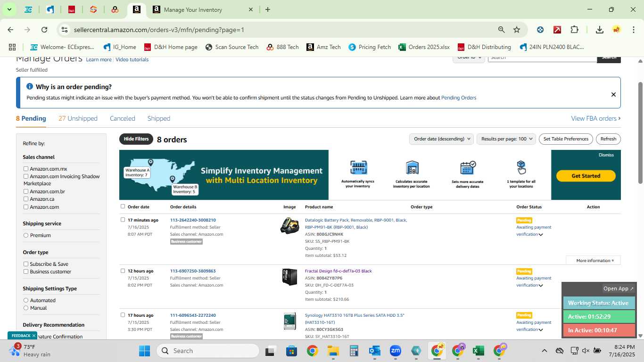Screen dimensions: 644x362
Task: Tick the select-all orders checkbox
Action: [x=123, y=206]
